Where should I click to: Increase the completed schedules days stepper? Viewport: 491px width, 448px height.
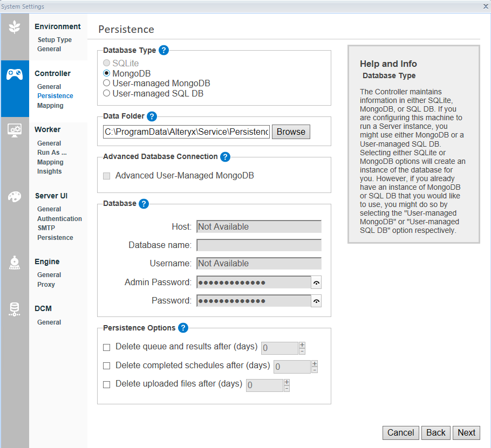coord(314,363)
